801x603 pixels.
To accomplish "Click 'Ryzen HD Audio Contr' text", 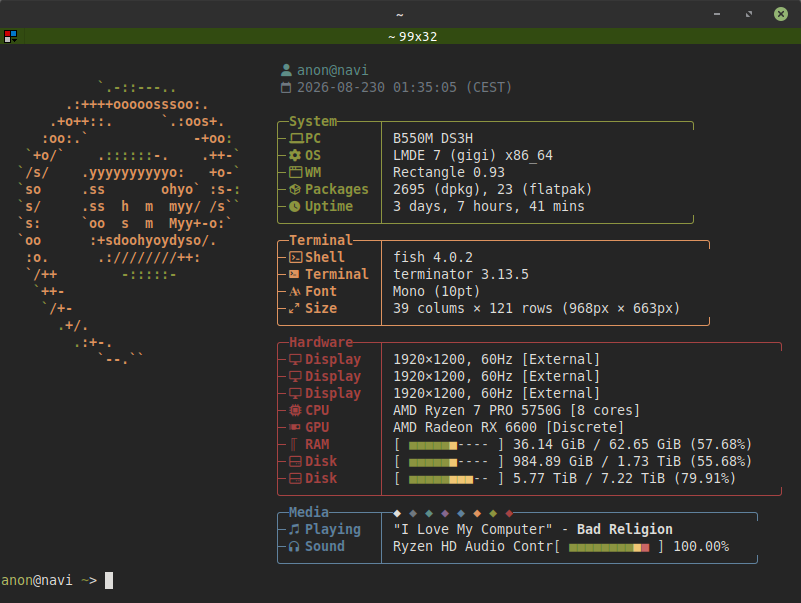I will click(473, 546).
